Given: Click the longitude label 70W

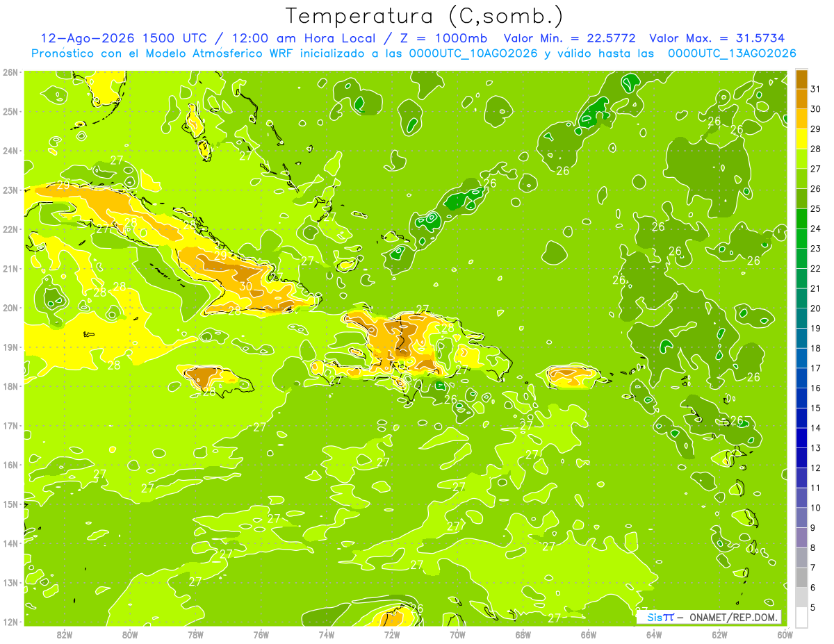Looking at the screenshot, I should (457, 634).
